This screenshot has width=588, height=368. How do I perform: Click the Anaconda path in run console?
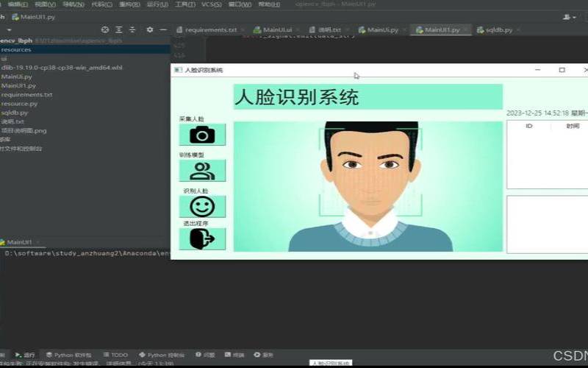[x=87, y=253]
